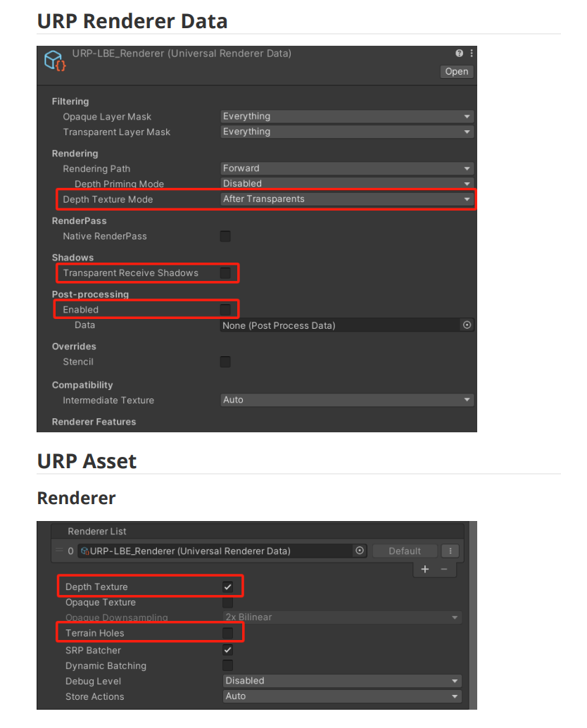Click the Opaque Texture label
This screenshot has height=728, width=587.
[101, 602]
